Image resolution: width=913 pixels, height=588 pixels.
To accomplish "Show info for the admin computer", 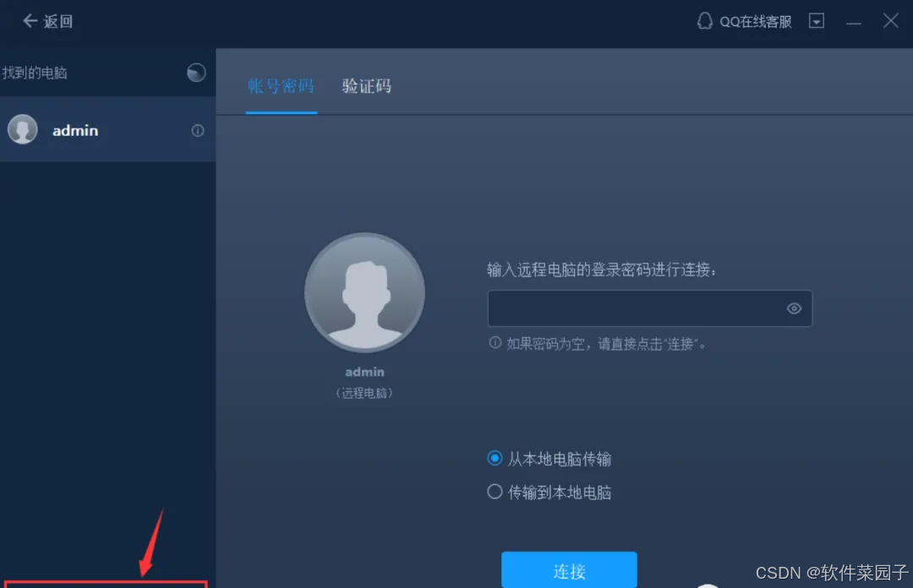I will [x=198, y=130].
